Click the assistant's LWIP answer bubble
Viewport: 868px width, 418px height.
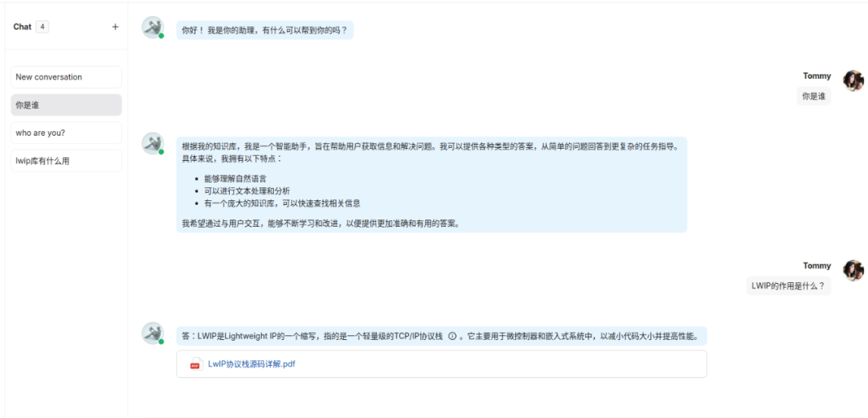(x=442, y=336)
